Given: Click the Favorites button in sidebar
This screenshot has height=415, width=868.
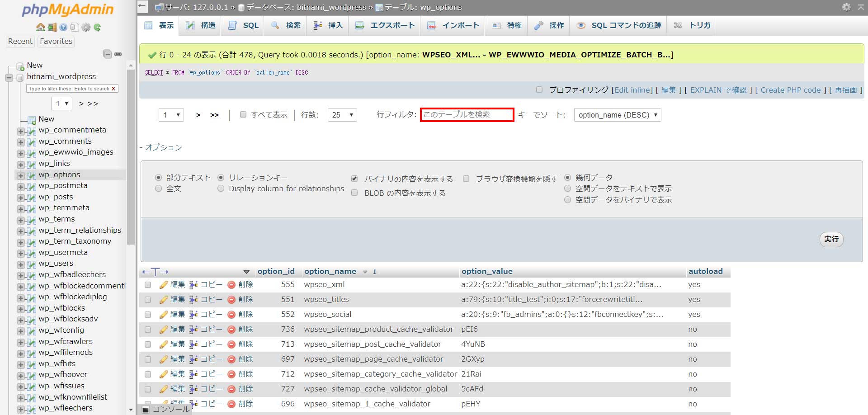Looking at the screenshot, I should [x=56, y=41].
